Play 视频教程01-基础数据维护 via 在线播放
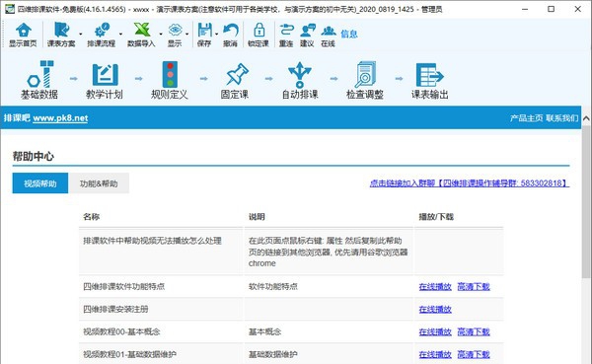The height and width of the screenshot is (364, 592). (435, 354)
